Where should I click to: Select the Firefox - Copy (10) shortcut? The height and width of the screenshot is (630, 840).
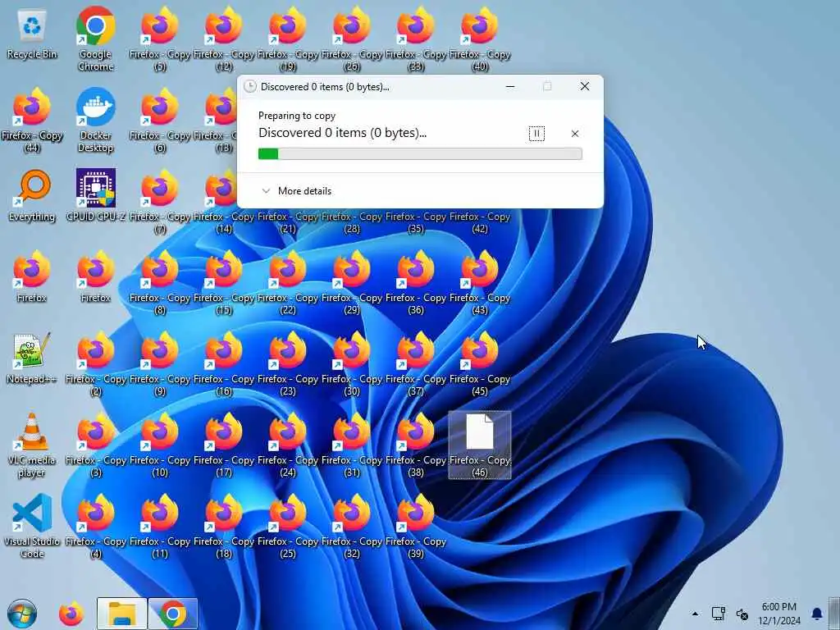[160, 445]
